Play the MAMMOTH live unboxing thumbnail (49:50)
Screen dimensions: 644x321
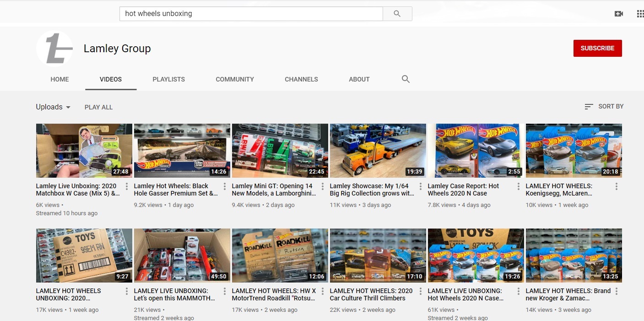pyautogui.click(x=182, y=256)
